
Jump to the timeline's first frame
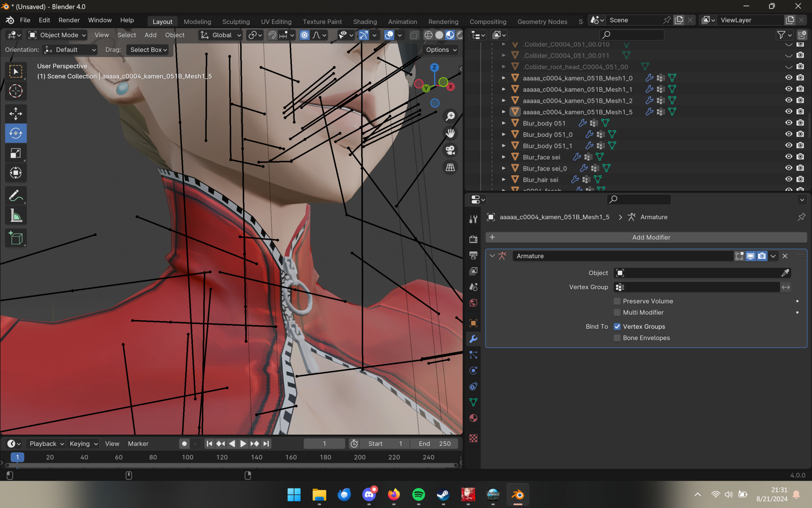(x=209, y=444)
